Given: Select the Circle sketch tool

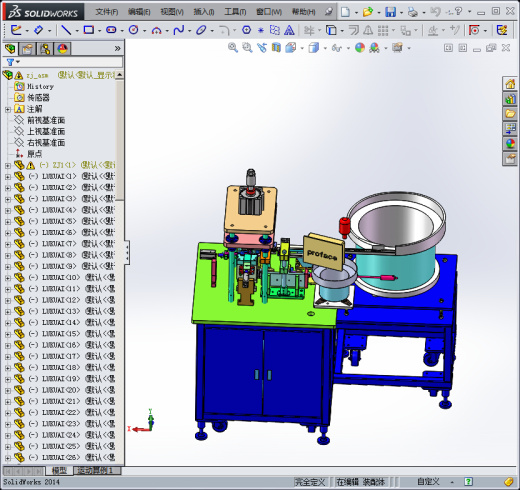Looking at the screenshot, I should pyautogui.click(x=133, y=30).
